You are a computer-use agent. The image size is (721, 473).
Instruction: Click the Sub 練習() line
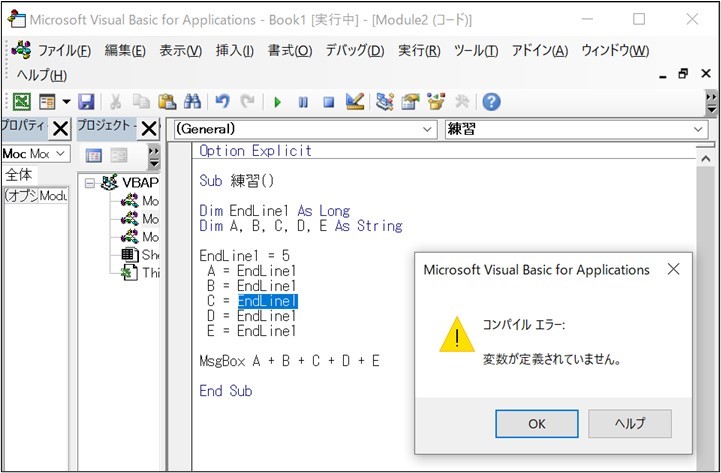pyautogui.click(x=236, y=181)
